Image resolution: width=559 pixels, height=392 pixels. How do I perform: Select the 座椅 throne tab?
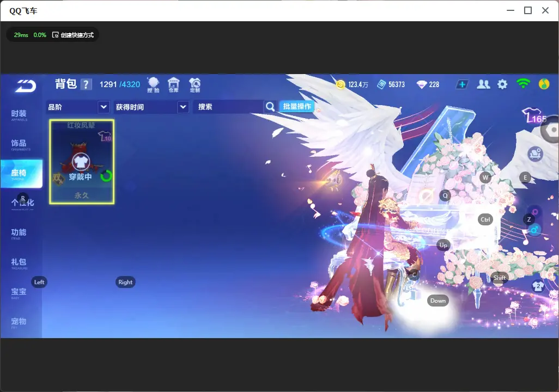(x=21, y=174)
